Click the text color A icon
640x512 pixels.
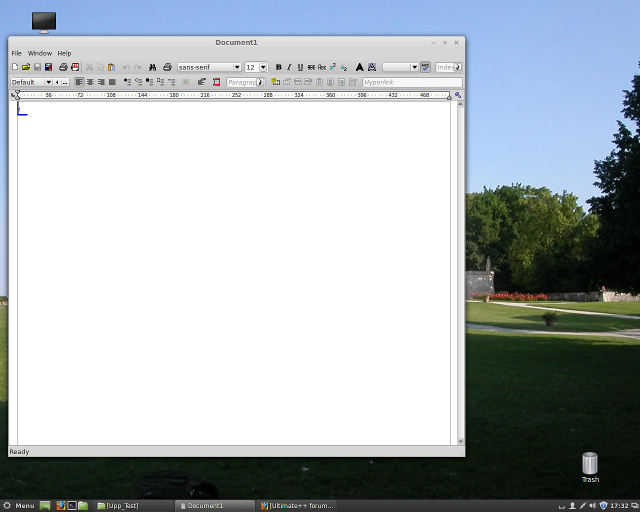click(x=360, y=67)
